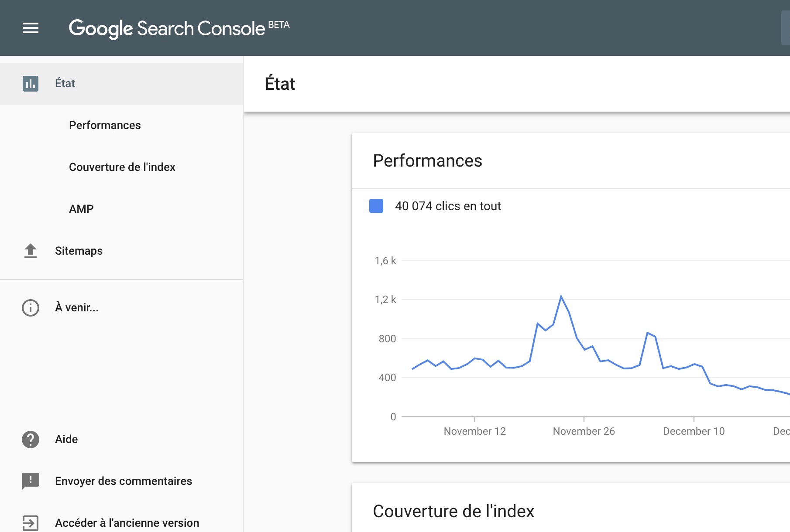Image resolution: width=790 pixels, height=532 pixels.
Task: Click the Google Search Console logo
Action: coord(167,28)
